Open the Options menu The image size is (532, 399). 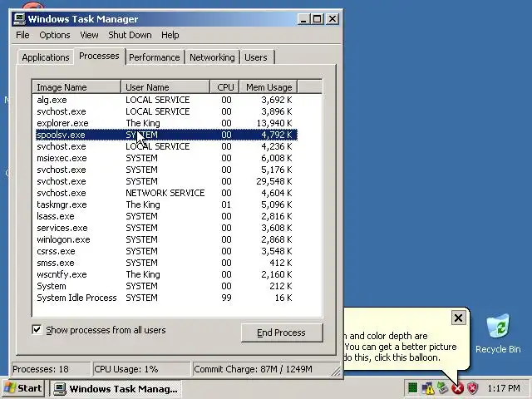(x=55, y=35)
